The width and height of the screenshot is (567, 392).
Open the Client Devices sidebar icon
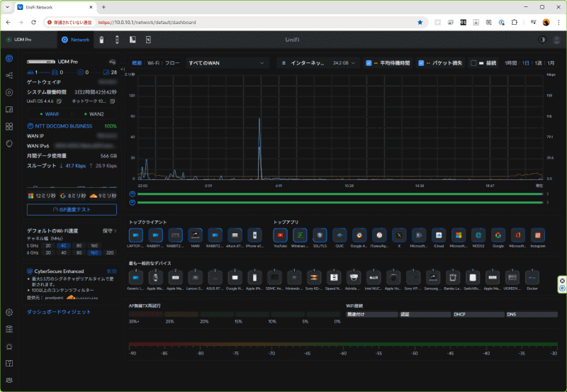pos(9,109)
